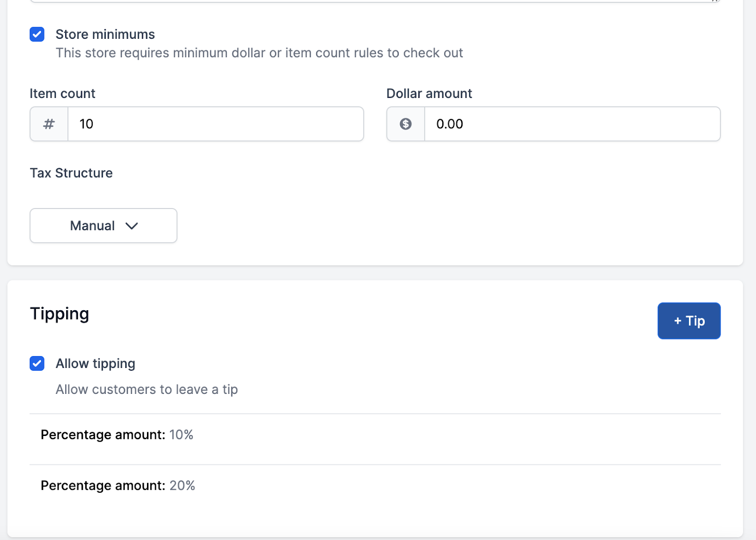Focus the Dollar amount input field
The width and height of the screenshot is (756, 540).
[x=572, y=124]
